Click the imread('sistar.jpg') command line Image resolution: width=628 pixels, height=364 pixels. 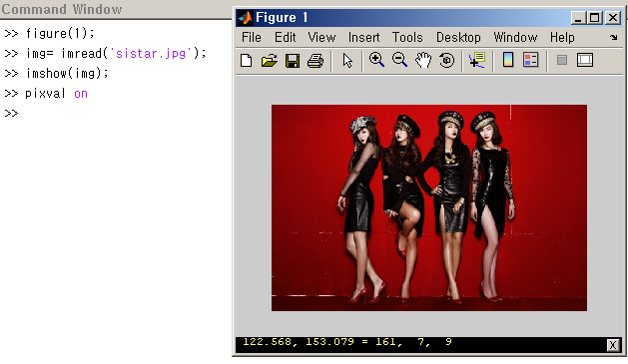click(105, 53)
